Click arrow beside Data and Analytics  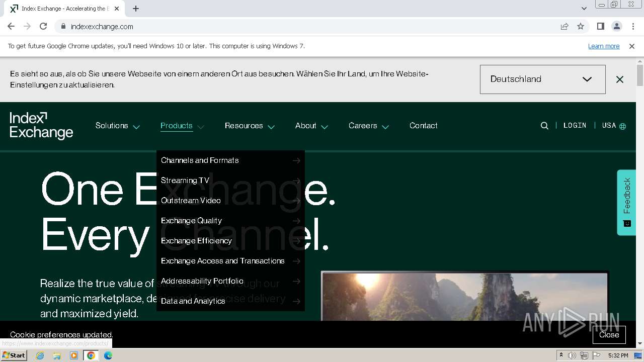[x=296, y=301]
